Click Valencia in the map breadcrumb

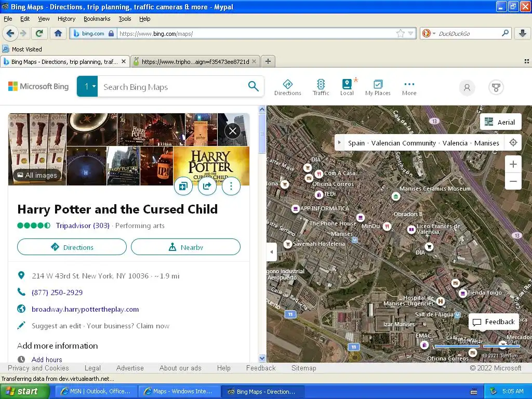[x=455, y=143]
